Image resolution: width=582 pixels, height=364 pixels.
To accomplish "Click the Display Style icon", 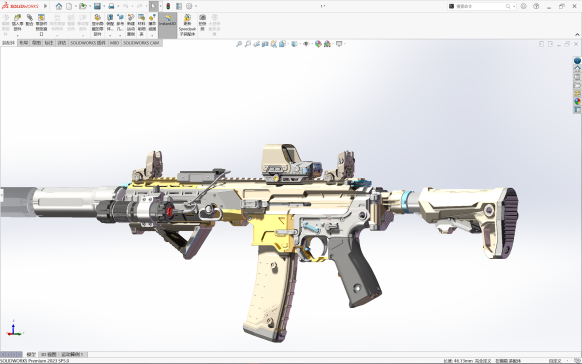I will (294, 44).
